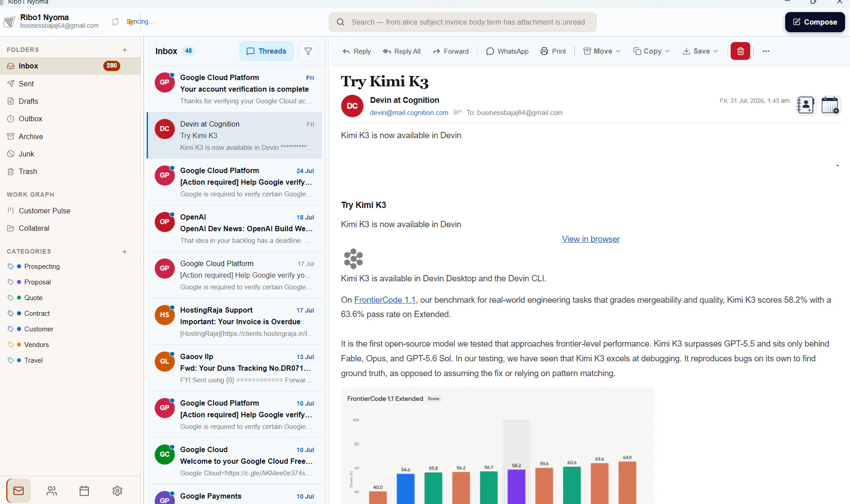
Task: Click the devin@mail.cognition.com address
Action: click(409, 113)
